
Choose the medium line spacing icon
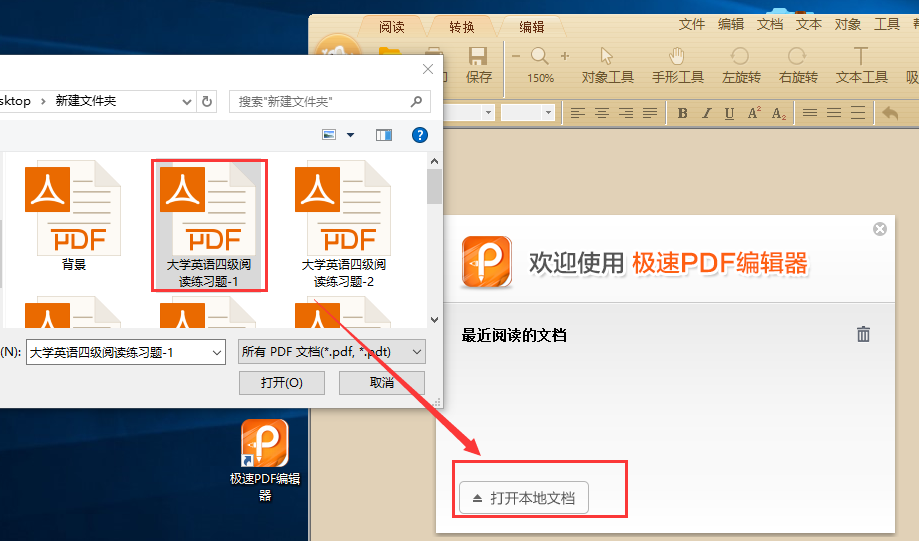click(x=834, y=113)
